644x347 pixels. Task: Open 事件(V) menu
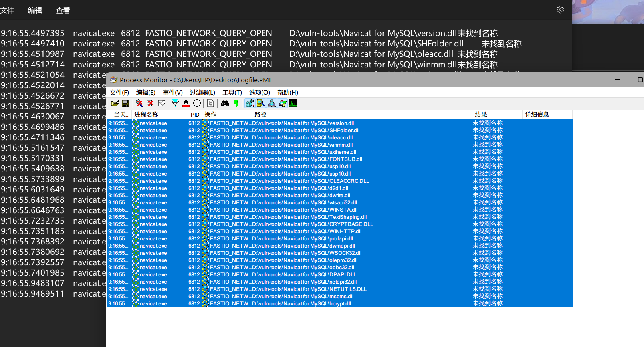pos(173,93)
